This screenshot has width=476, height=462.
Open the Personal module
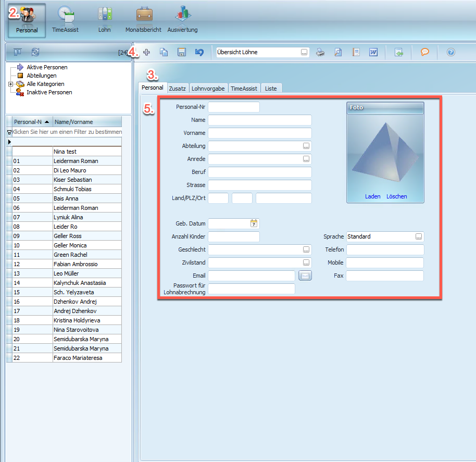(x=27, y=21)
